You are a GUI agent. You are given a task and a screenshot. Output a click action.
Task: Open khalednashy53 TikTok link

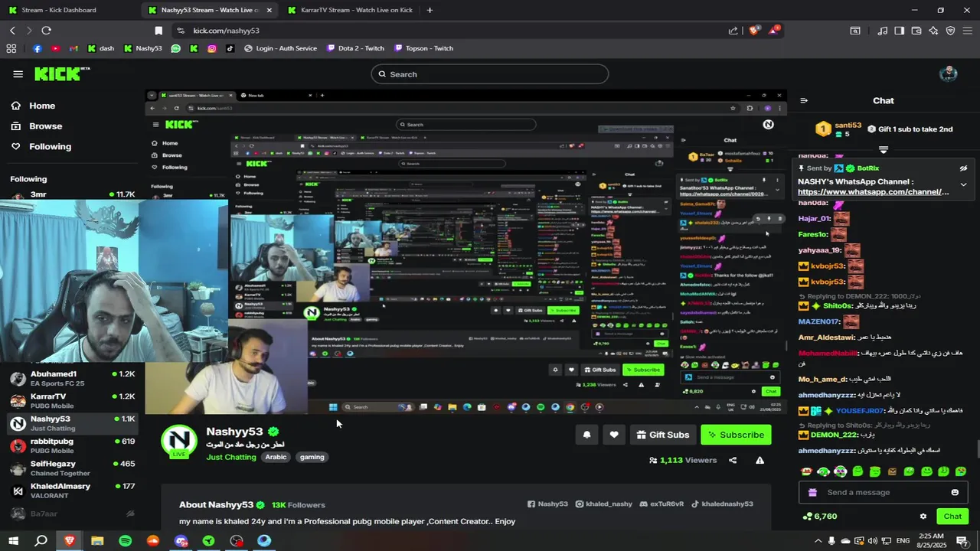tap(722, 504)
